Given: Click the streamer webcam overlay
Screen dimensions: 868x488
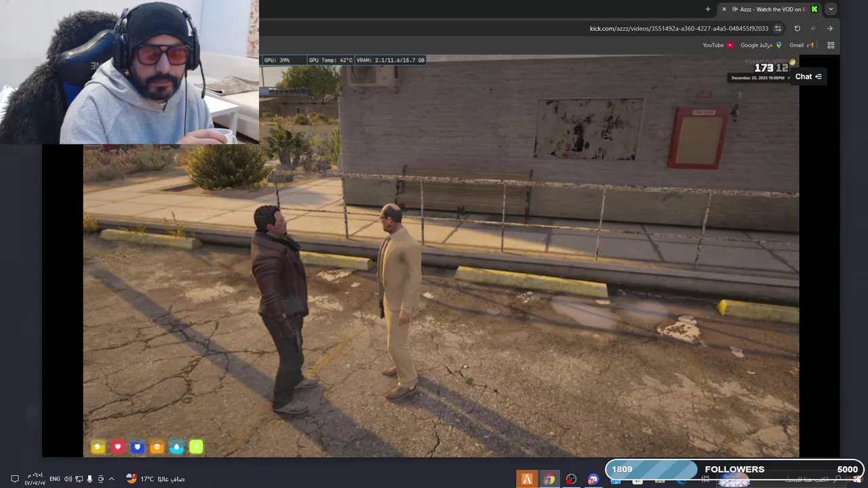Looking at the screenshot, I should point(129,72).
